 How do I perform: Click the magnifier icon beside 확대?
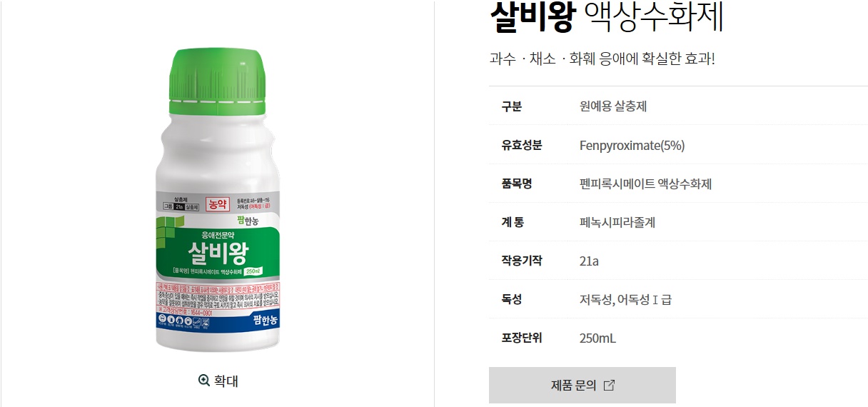[x=204, y=381]
